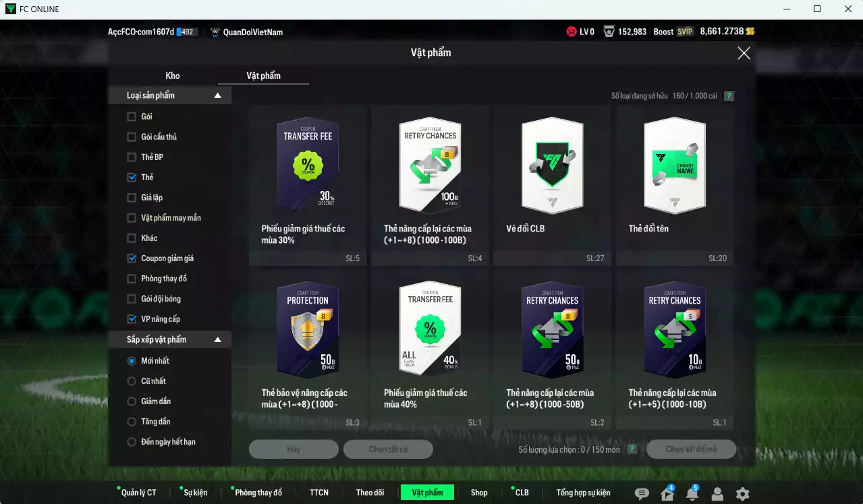Click the Hủy button
The height and width of the screenshot is (504, 863).
point(294,449)
